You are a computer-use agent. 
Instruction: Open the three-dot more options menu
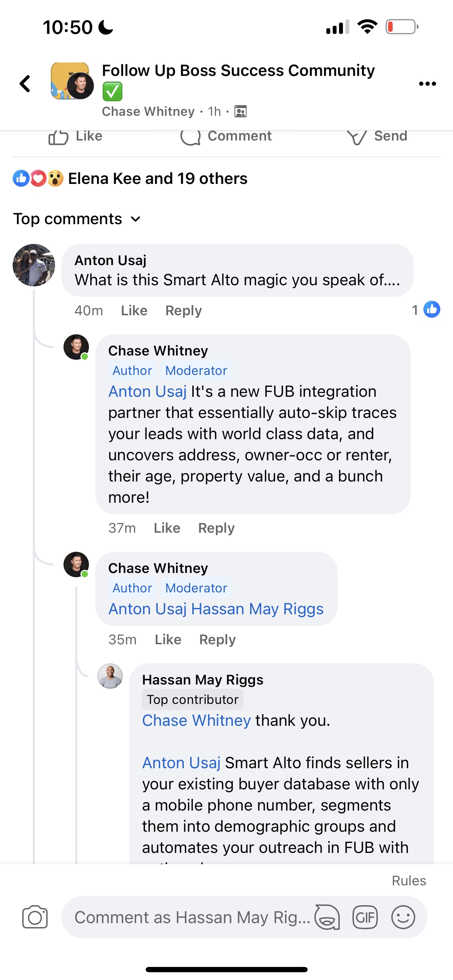[427, 84]
